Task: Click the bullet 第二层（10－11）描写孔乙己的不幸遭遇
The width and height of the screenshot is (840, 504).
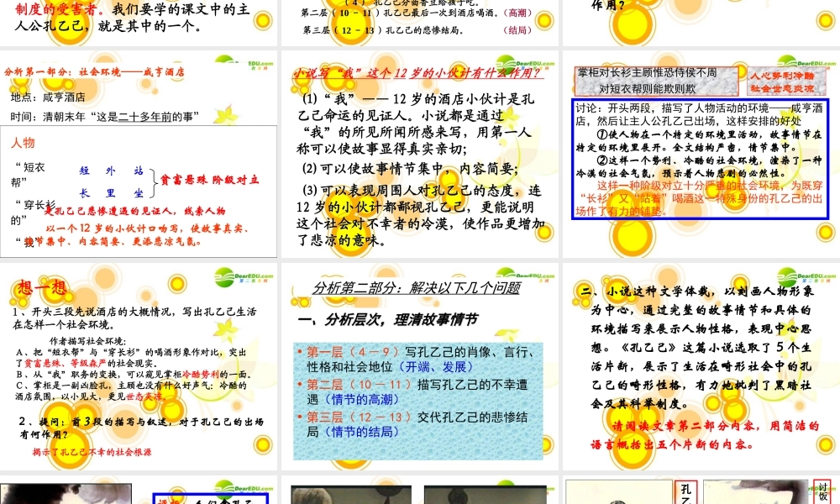Action: click(412, 392)
